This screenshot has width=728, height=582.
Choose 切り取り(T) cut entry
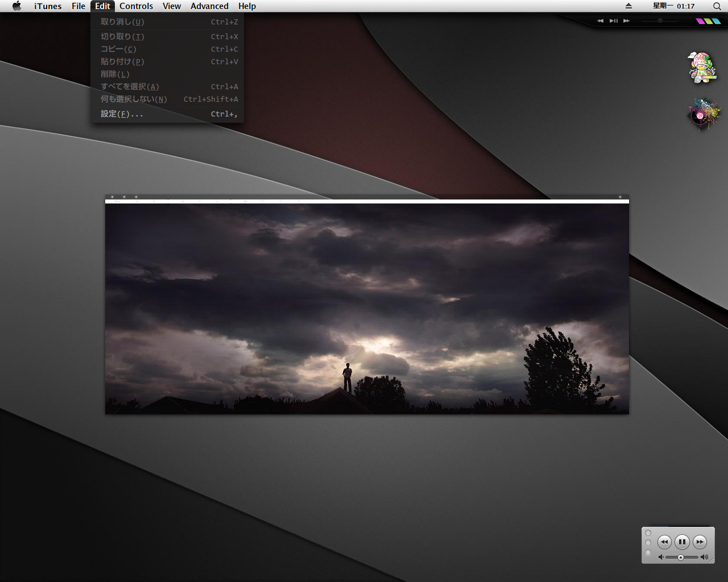[167, 36]
